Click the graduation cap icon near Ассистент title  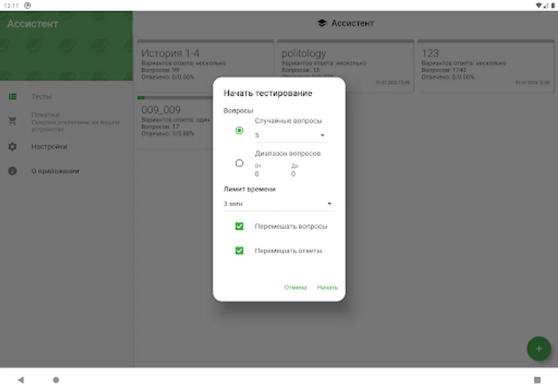pyautogui.click(x=322, y=24)
